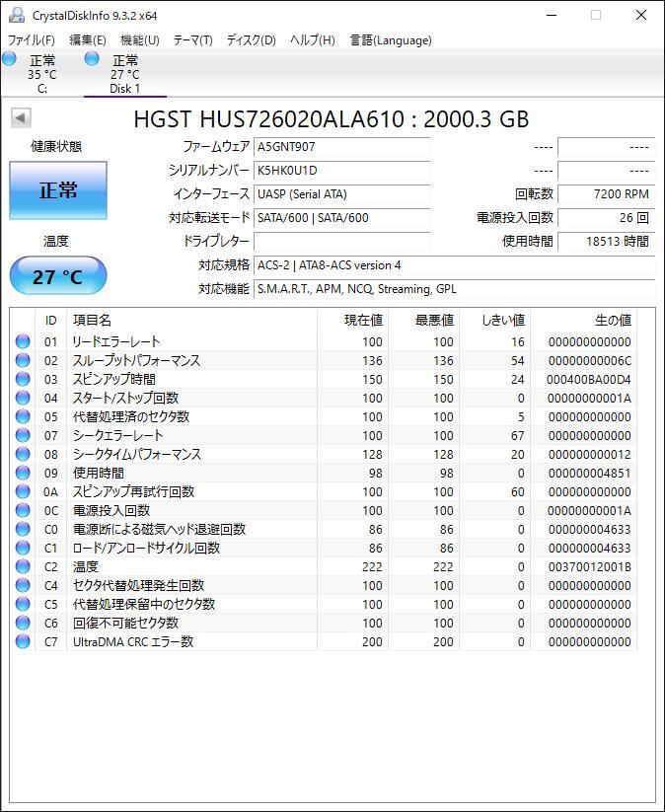Click status orb of row C5 代替処理保留中のセクタ数
Image resolution: width=665 pixels, height=812 pixels.
click(23, 604)
